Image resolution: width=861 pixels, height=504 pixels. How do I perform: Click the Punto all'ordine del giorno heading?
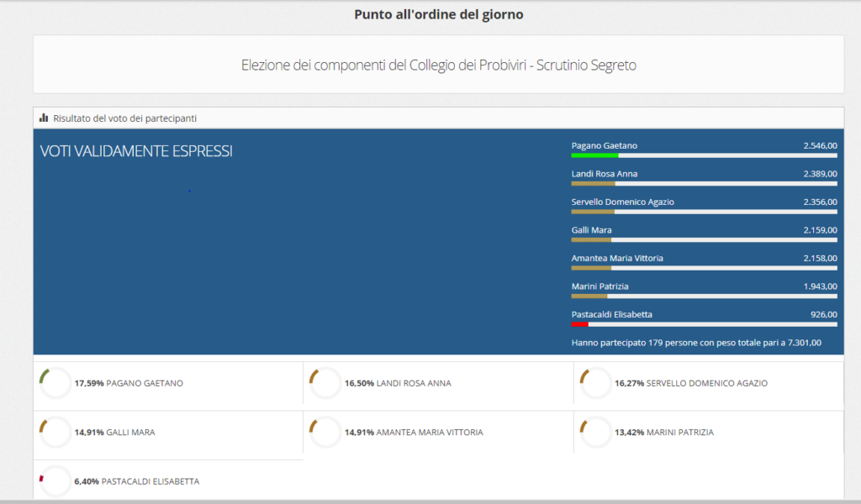438,14
